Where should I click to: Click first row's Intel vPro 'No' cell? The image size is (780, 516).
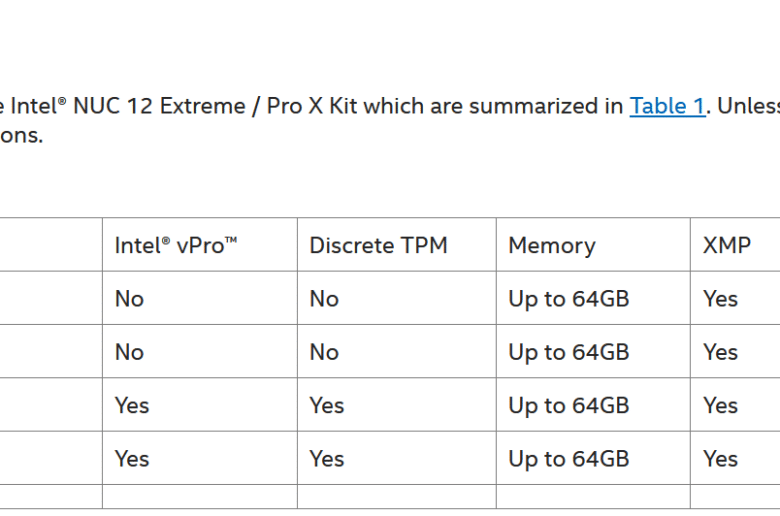[200, 298]
